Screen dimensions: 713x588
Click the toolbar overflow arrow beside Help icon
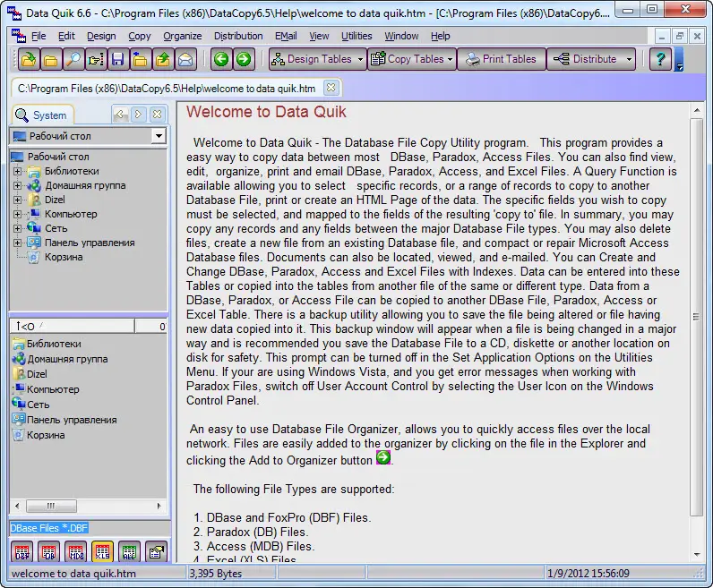679,60
